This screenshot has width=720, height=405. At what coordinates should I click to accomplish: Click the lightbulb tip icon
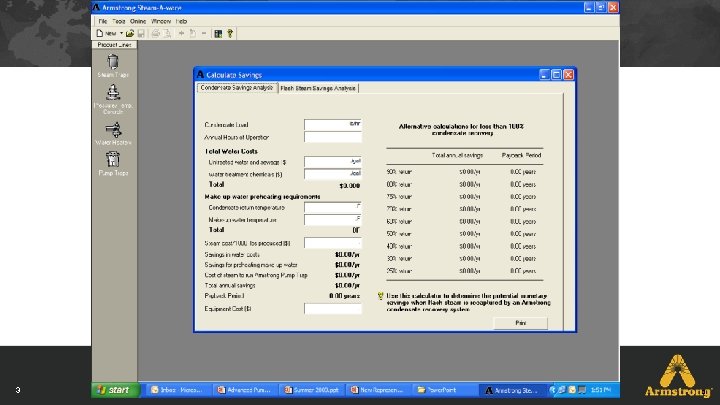(380, 296)
